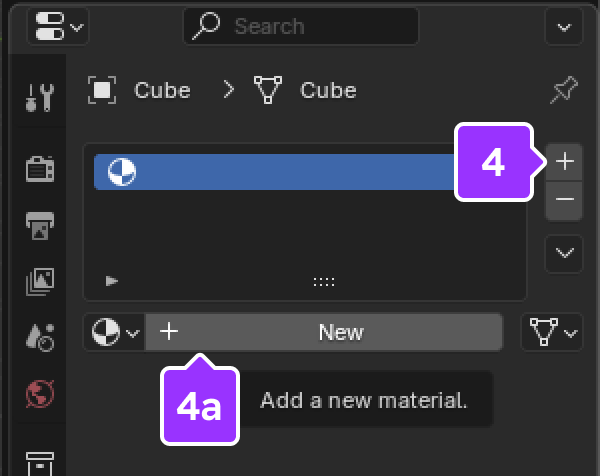600x476 pixels.
Task: Remove material slot with minus button
Action: [565, 200]
